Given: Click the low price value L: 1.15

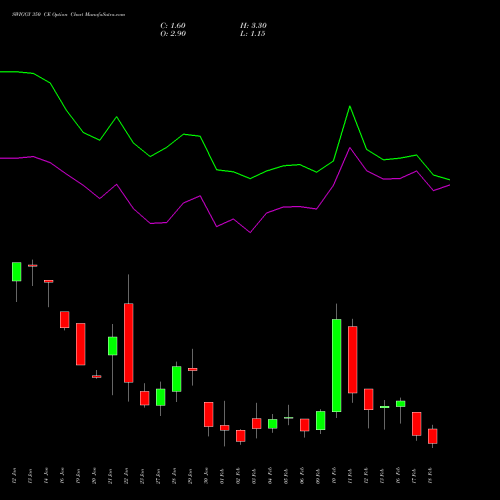Looking at the screenshot, I should (253, 34).
